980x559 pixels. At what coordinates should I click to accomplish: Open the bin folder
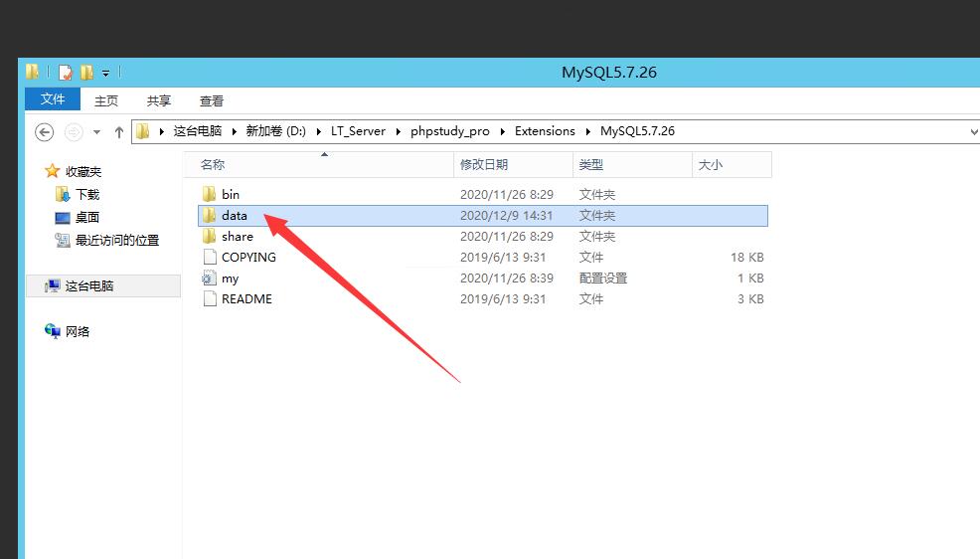click(231, 194)
